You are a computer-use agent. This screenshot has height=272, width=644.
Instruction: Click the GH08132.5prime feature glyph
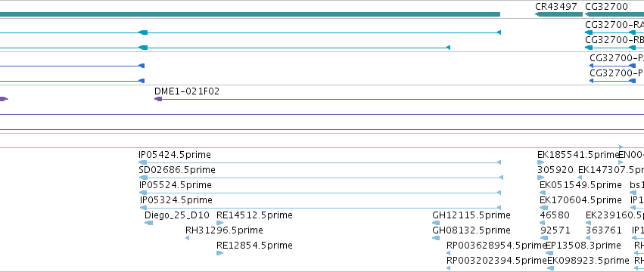pyautogui.click(x=436, y=238)
